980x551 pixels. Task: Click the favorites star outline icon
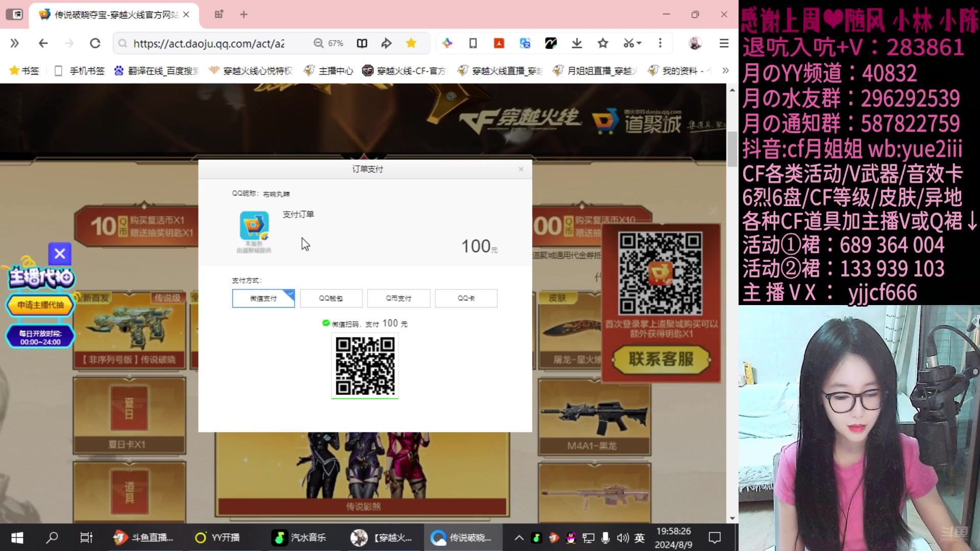point(603,43)
